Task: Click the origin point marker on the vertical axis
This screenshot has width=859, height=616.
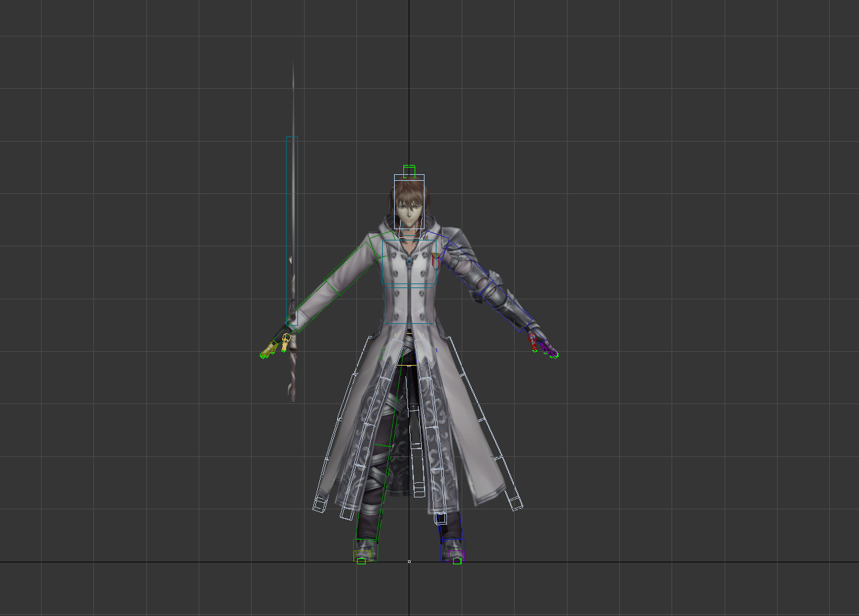Action: pyautogui.click(x=409, y=562)
